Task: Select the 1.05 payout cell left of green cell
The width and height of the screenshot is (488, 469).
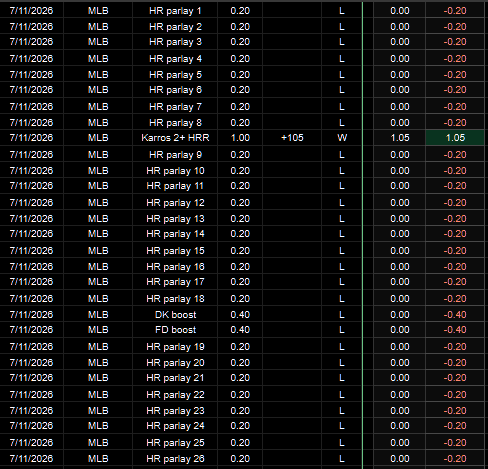Action: click(399, 138)
